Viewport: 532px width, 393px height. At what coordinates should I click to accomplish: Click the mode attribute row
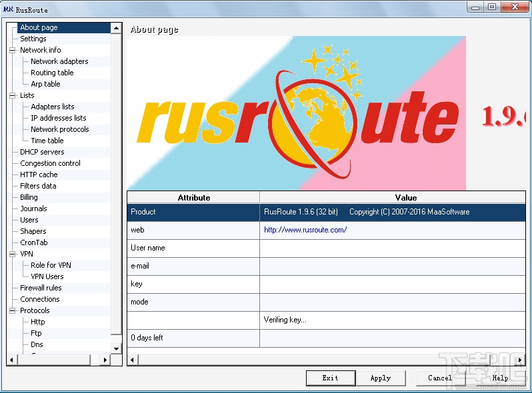327,302
